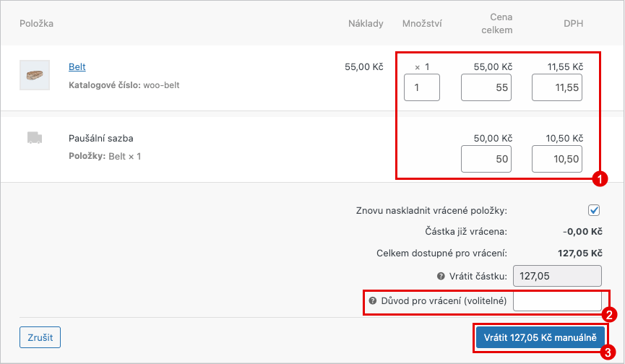Open the Belt product link
The width and height of the screenshot is (625, 364).
click(77, 66)
